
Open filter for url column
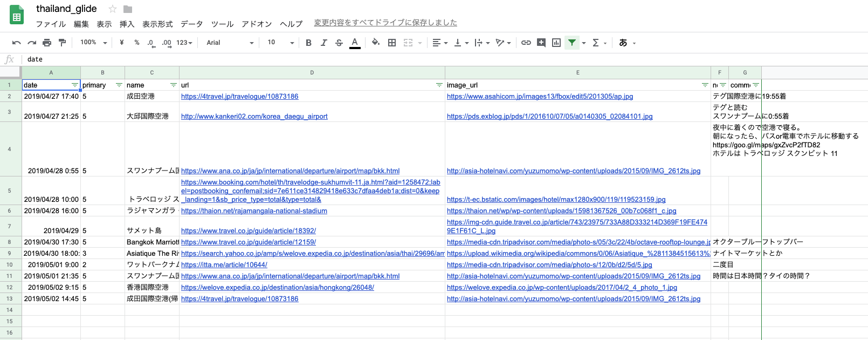pos(439,85)
